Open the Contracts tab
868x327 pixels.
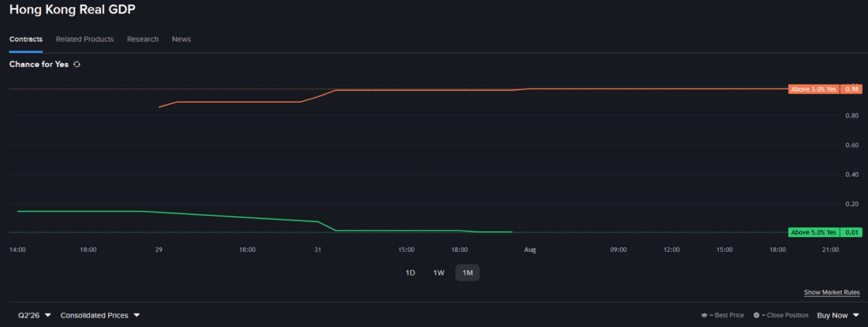[x=26, y=39]
